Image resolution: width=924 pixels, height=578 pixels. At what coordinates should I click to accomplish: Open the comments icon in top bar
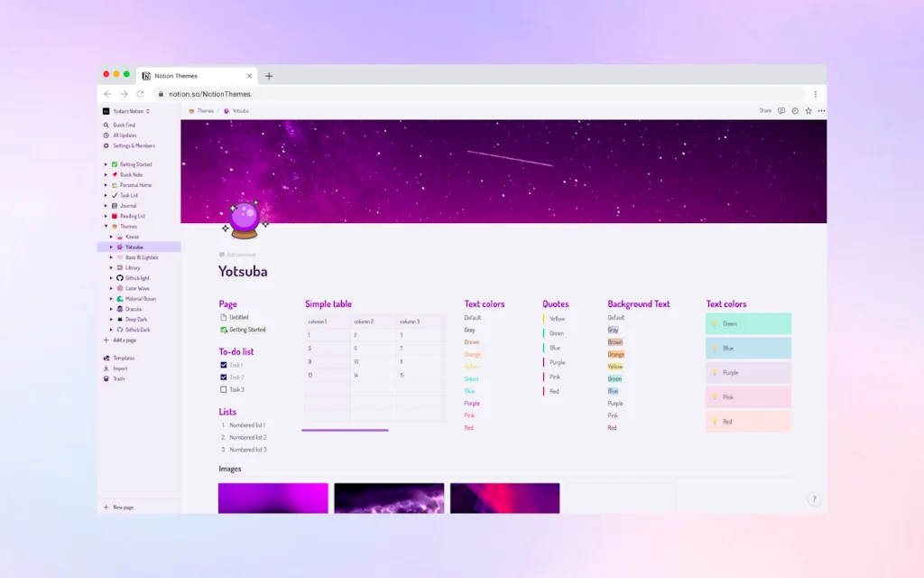781,111
